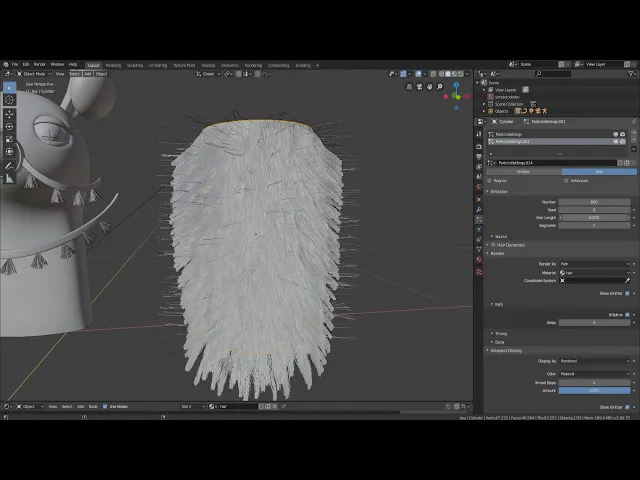Open the Display As dropdown
Screen dimensions: 640x480
click(595, 361)
